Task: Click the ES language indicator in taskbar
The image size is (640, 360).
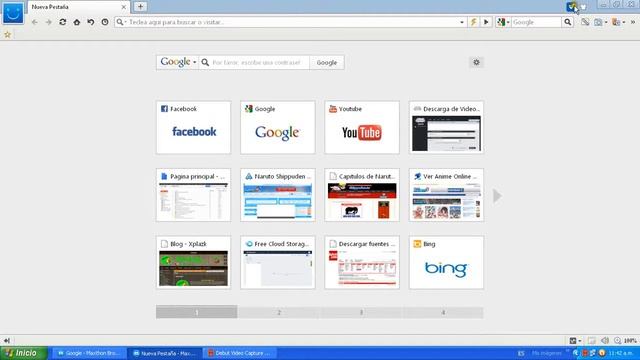Action: [521, 353]
